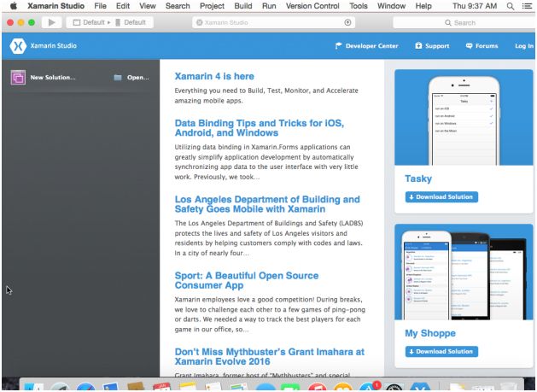Click the cancel icon in status field
Viewport: 537px width, 392px height.
pyautogui.click(x=199, y=22)
